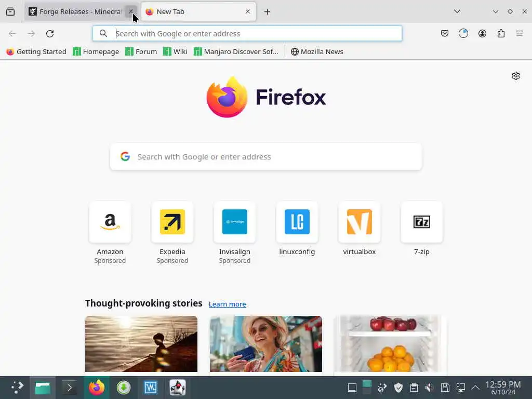Open green download installer taskbar icon
This screenshot has height=399, width=532.
click(x=124, y=388)
